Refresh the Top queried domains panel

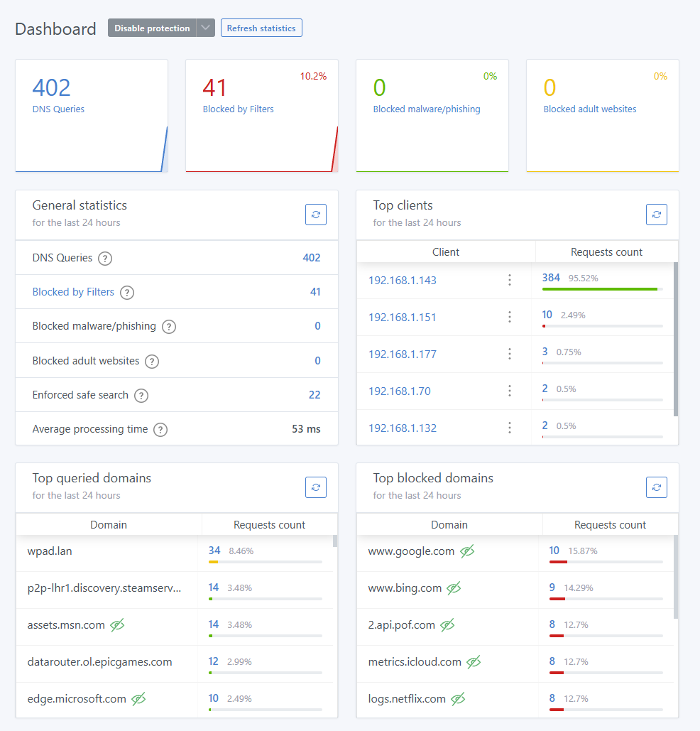pos(316,487)
